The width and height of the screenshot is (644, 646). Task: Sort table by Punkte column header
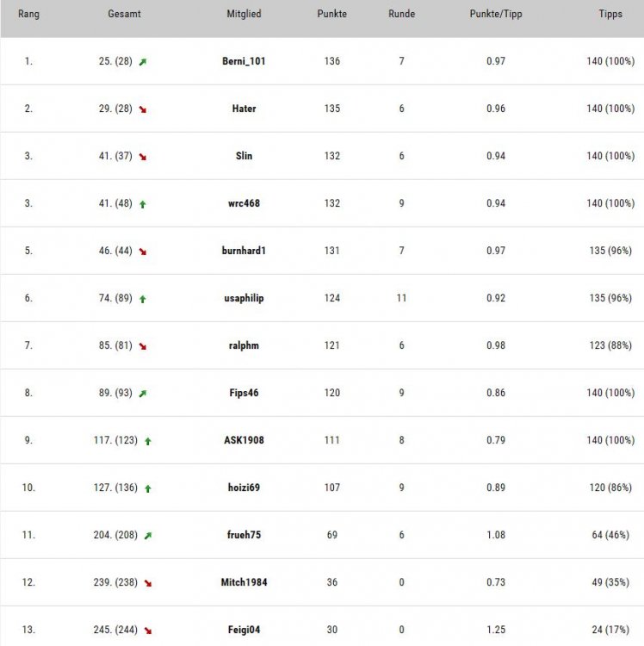pos(331,14)
